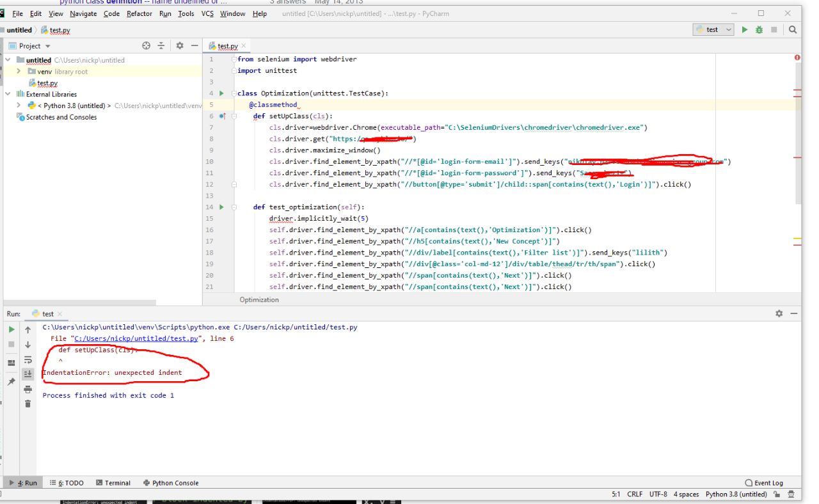Open the Python Console tab
819x504 pixels.
point(171,483)
